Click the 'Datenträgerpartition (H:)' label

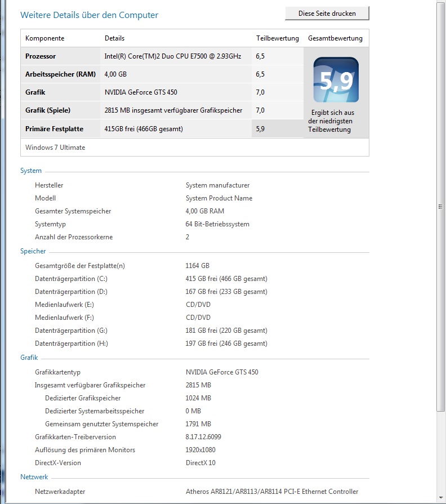click(x=72, y=344)
